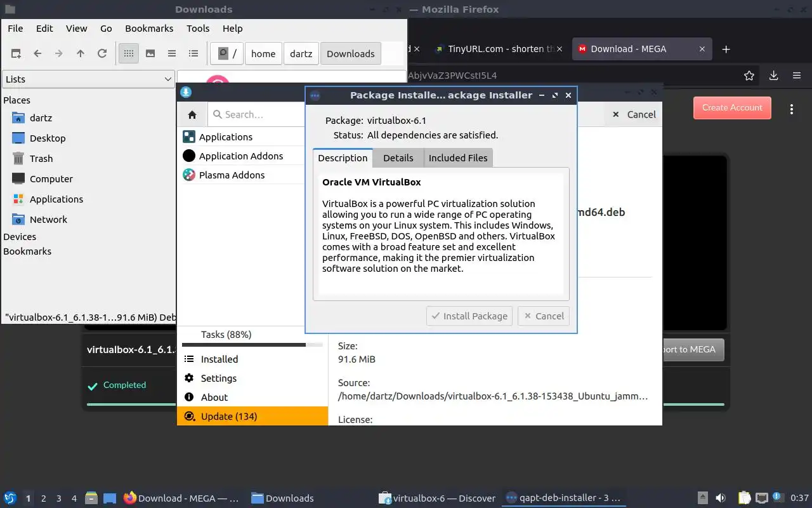This screenshot has width=812, height=508.
Task: Click the Discover home icon
Action: 192,115
